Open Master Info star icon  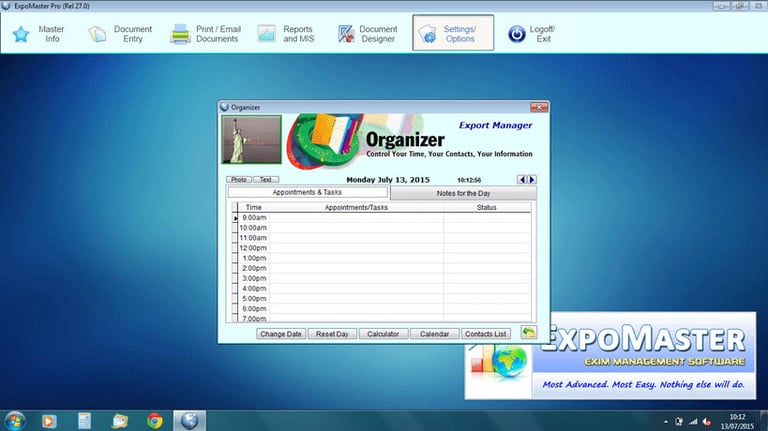tap(21, 34)
